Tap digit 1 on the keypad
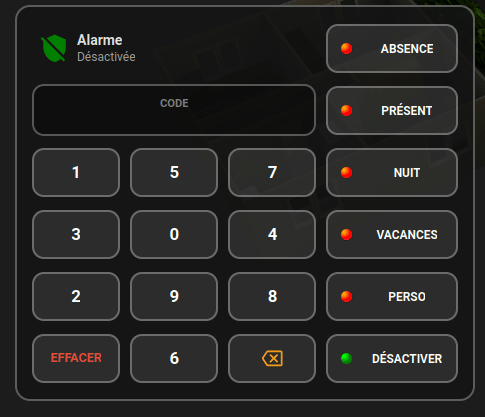485x417 pixels. click(x=76, y=172)
